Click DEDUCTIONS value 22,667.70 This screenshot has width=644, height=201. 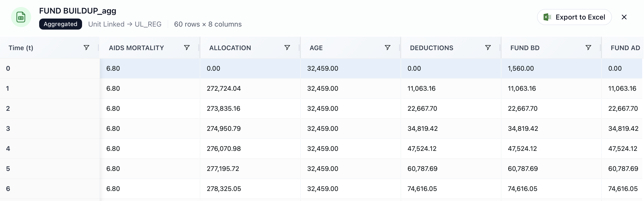(422, 109)
